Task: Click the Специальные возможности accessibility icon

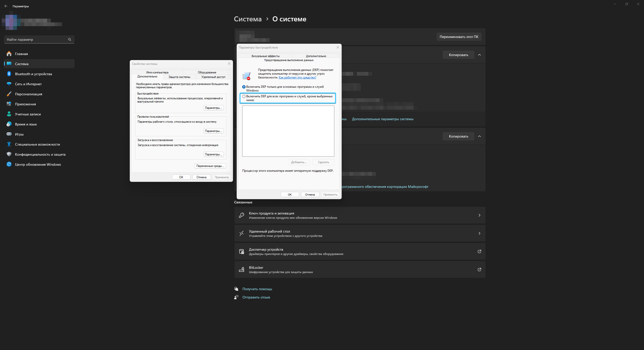Action: click(9, 144)
